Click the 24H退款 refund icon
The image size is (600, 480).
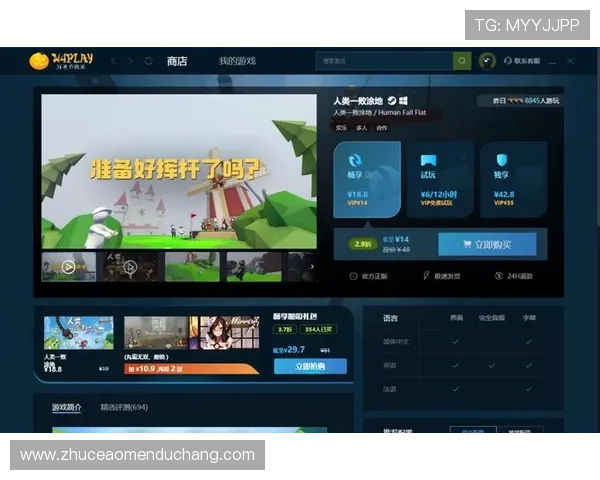[499, 276]
